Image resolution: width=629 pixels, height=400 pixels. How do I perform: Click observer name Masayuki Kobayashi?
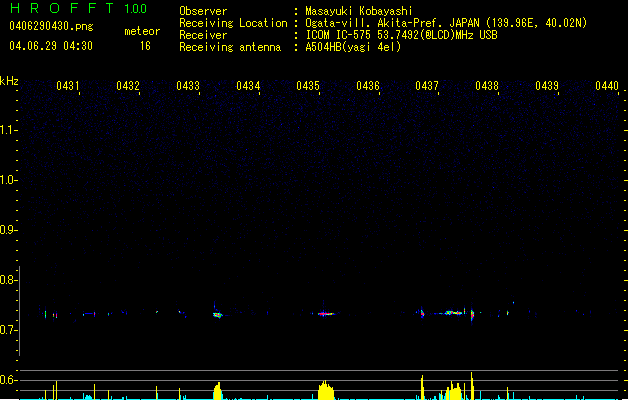[359, 11]
